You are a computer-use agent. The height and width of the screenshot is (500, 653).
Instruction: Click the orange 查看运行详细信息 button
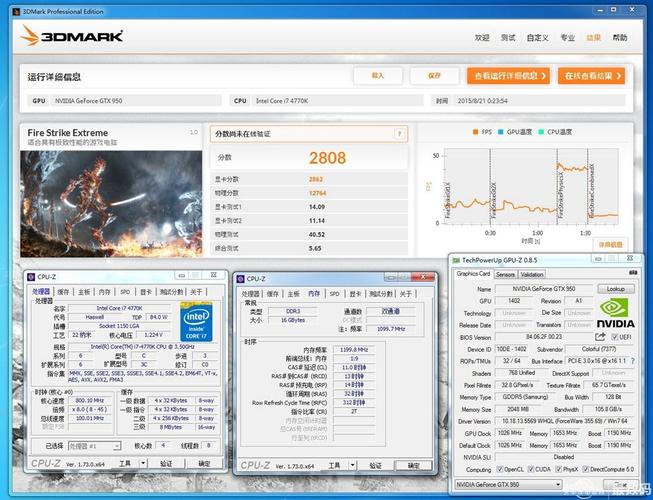point(508,76)
